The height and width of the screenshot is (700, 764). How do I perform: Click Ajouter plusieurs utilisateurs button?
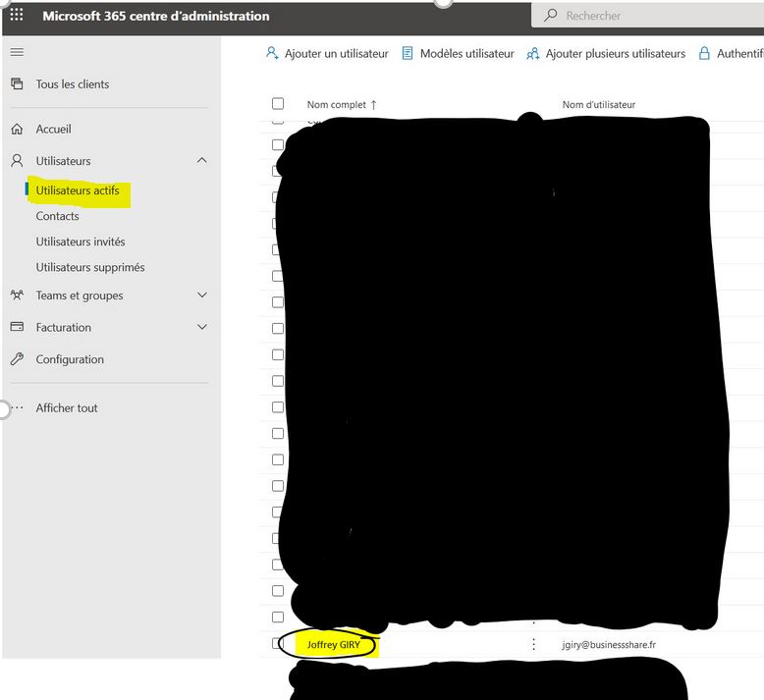coord(606,54)
